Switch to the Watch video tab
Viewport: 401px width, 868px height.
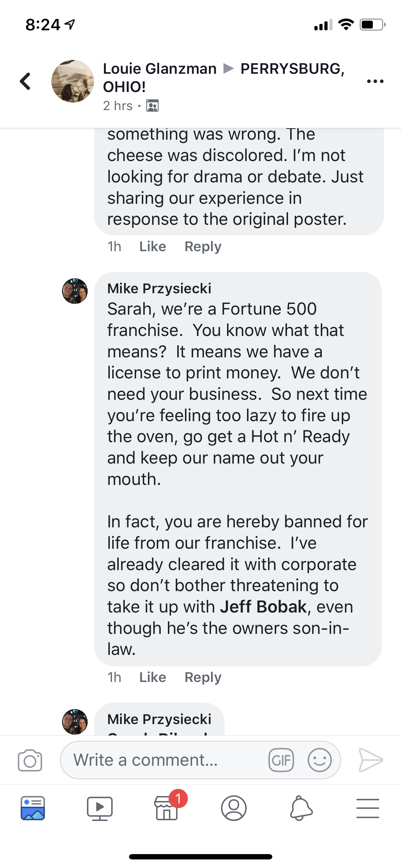coord(100,808)
